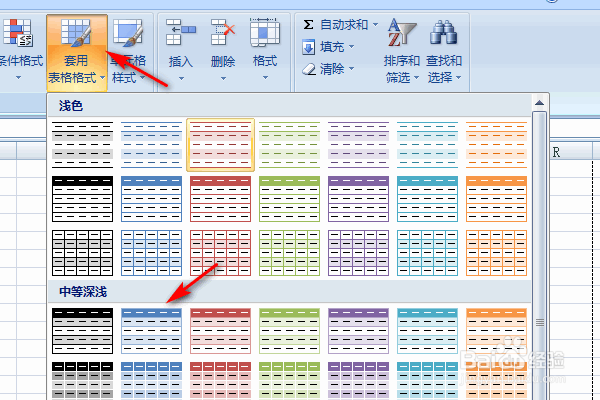
Task: Open 单元格样式 cell styles icon
Action: coord(128,33)
